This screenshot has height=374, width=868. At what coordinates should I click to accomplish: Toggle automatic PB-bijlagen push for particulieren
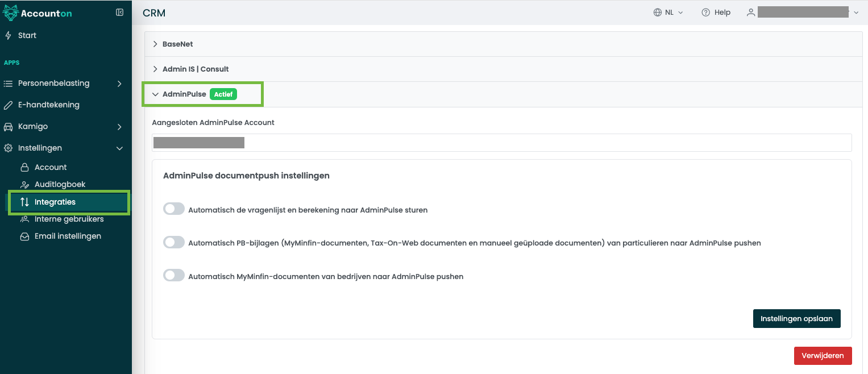coord(174,242)
